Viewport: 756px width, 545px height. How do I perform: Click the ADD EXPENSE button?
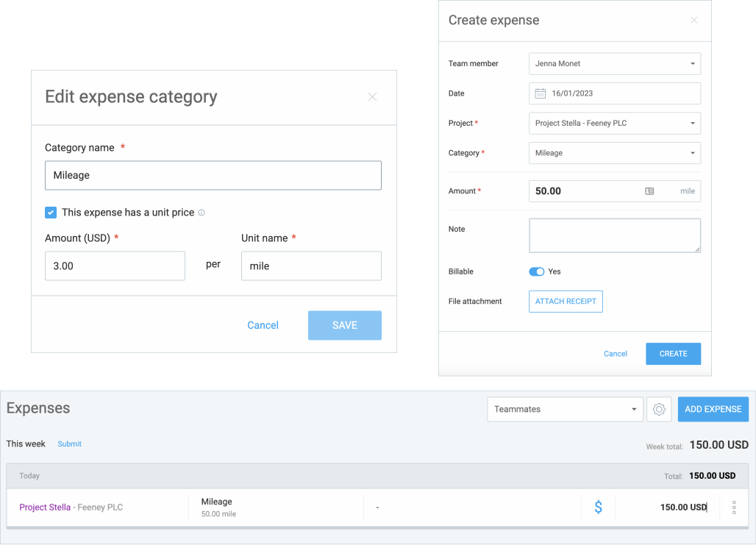[x=713, y=409]
